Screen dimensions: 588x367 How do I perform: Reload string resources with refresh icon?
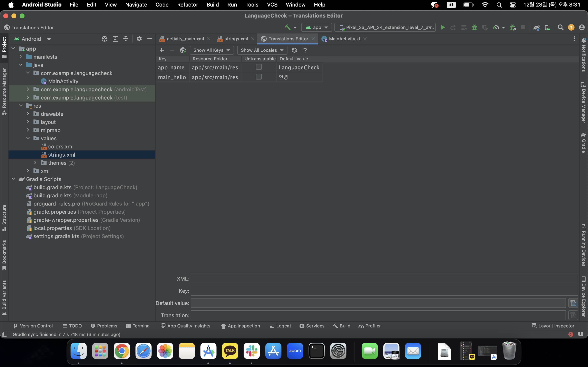point(294,50)
